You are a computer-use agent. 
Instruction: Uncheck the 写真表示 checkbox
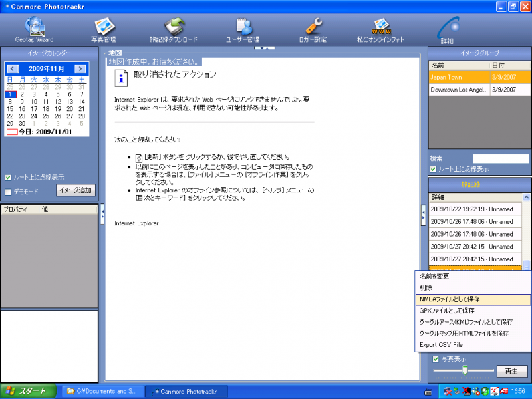click(x=436, y=359)
